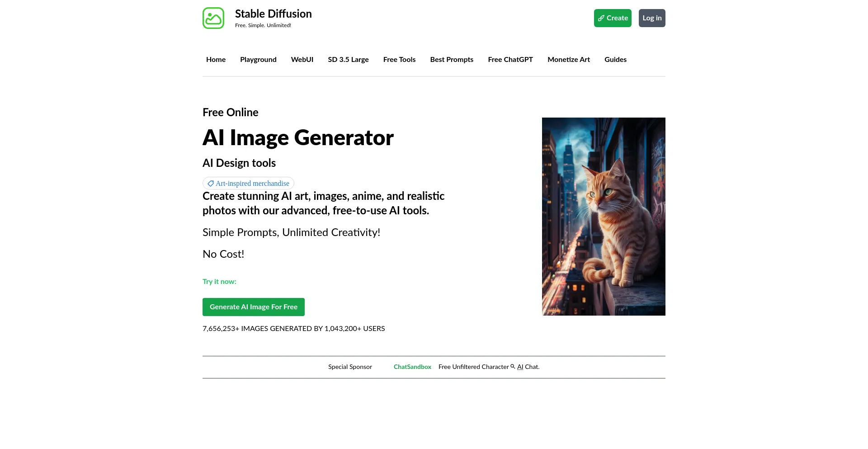Click the magnifier icon near Character AI Chat
The width and height of the screenshot is (868, 449).
[513, 367]
